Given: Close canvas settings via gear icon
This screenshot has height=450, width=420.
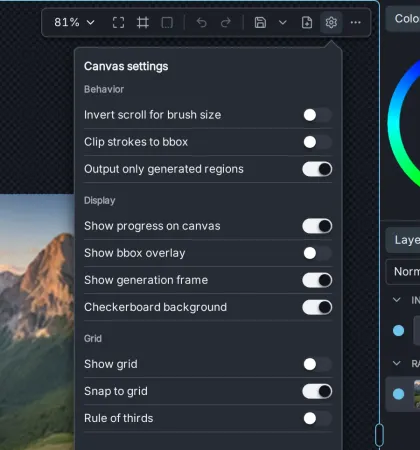Looking at the screenshot, I should [x=331, y=23].
